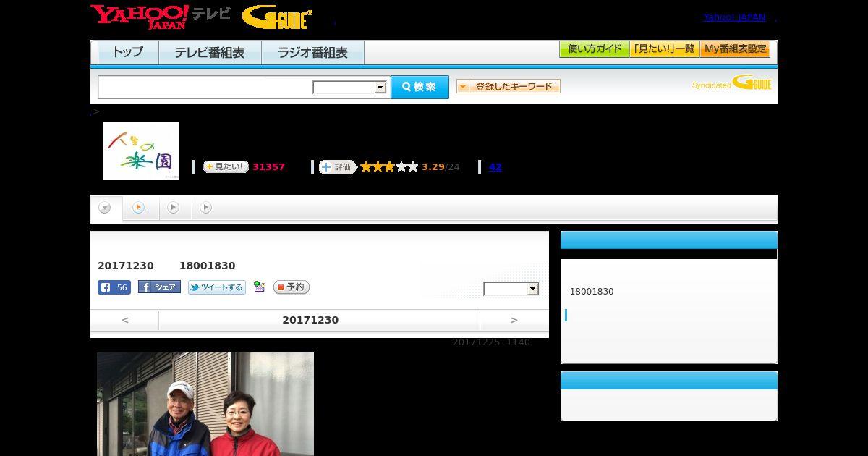Open the 「見たい!」一覧 button
The height and width of the screenshot is (456, 868).
[664, 49]
